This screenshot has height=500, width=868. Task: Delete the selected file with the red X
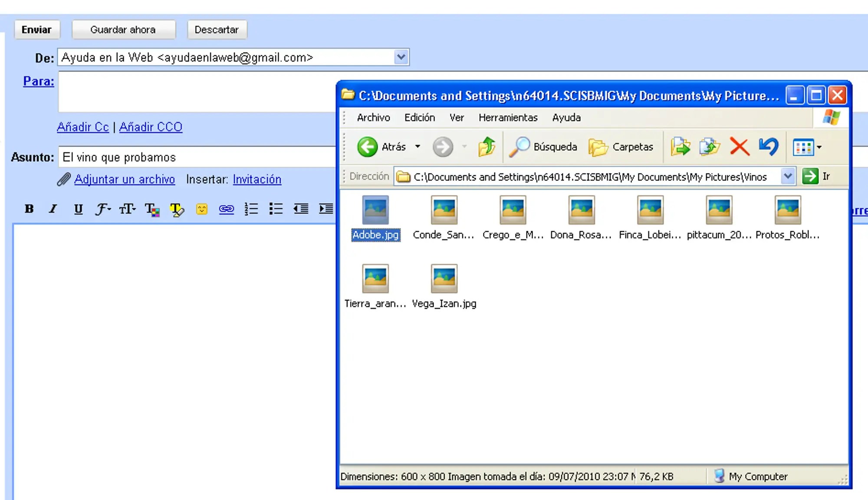739,147
